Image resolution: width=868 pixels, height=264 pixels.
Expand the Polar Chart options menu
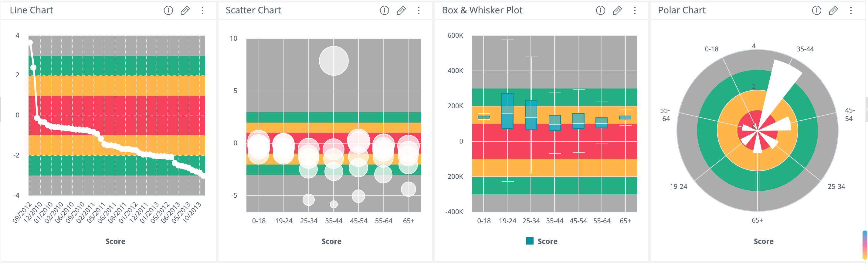click(x=850, y=10)
